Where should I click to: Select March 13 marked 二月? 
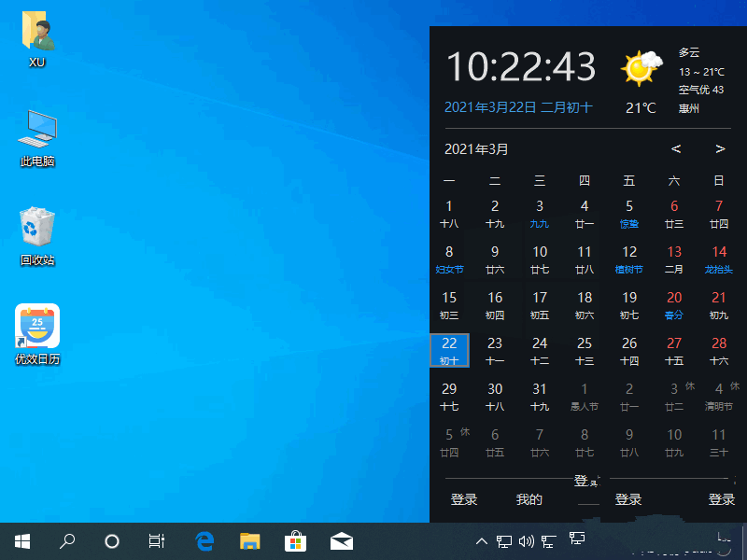tap(674, 259)
